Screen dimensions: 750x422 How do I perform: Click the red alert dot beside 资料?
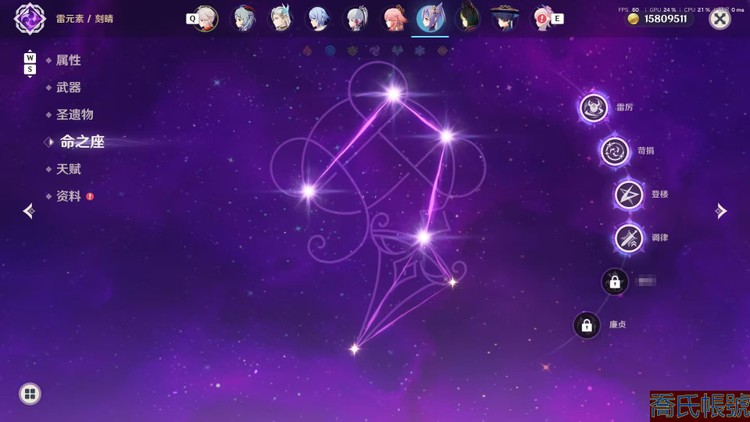click(90, 196)
